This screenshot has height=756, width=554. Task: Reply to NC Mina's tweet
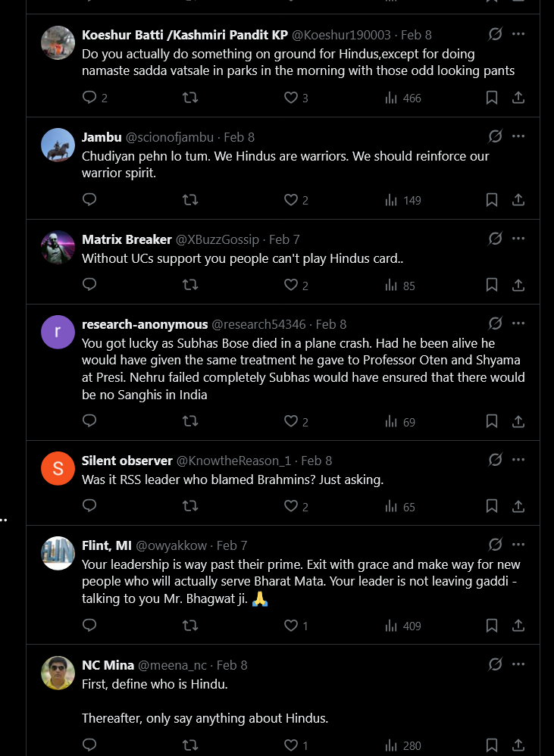coord(89,746)
